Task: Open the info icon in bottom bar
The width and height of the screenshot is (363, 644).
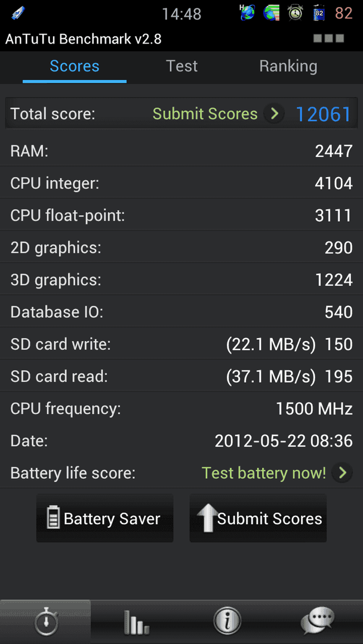Action: pyautogui.click(x=226, y=622)
